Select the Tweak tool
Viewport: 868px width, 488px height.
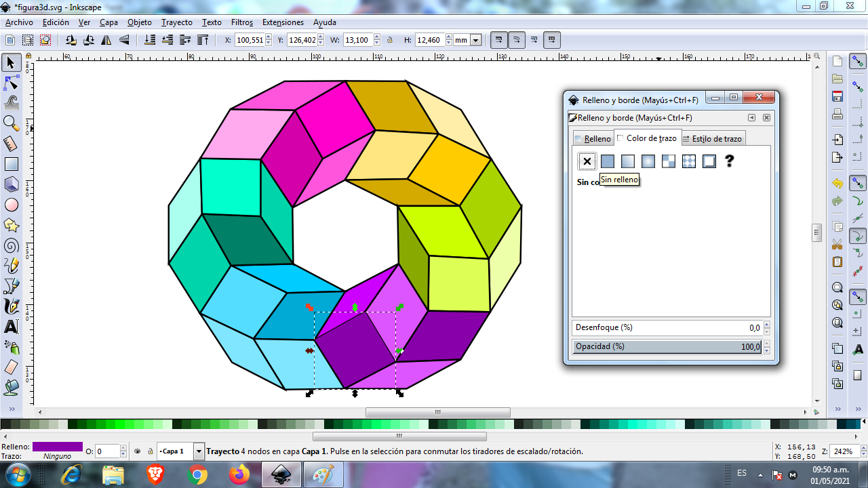coord(11,103)
